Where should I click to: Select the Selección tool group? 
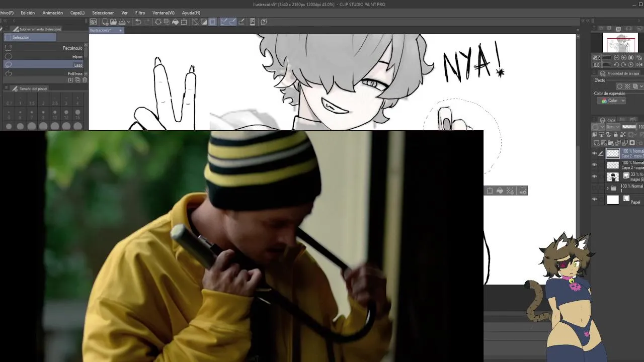point(30,38)
